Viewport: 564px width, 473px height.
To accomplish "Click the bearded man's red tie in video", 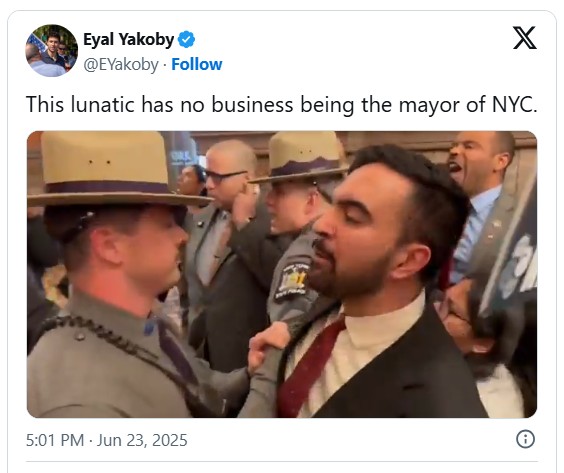I will [x=310, y=367].
